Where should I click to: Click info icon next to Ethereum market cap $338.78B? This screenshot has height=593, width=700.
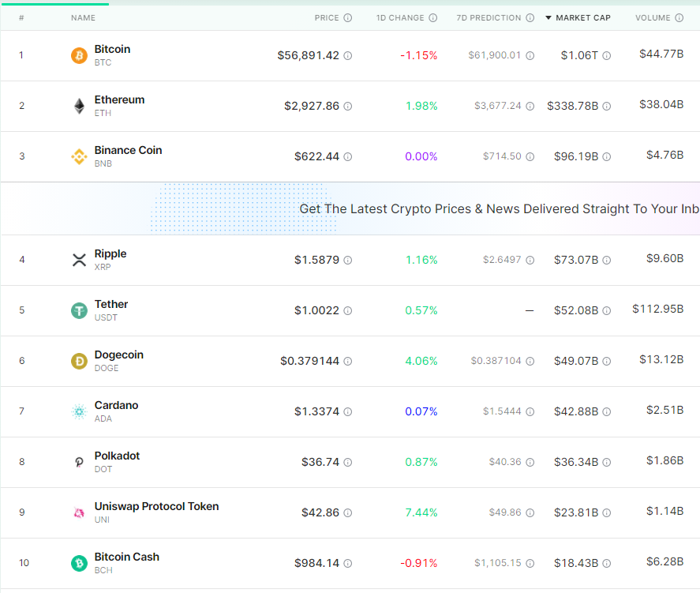pos(607,106)
